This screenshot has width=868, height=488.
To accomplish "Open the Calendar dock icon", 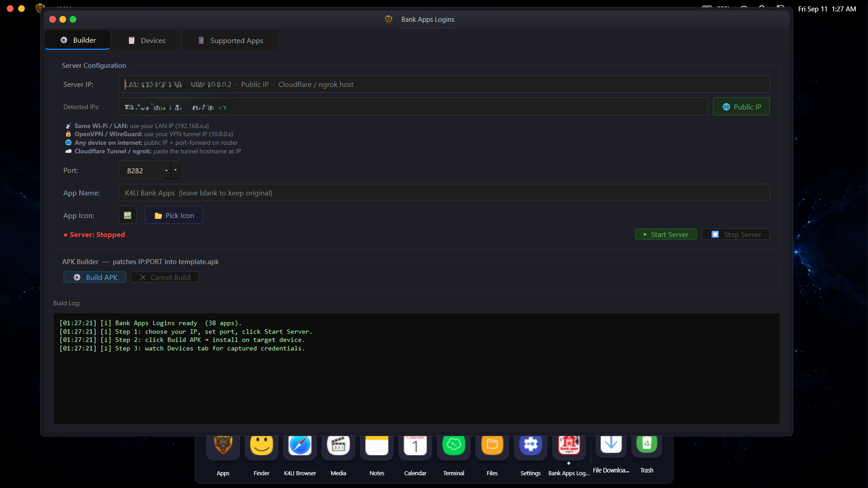I will (x=416, y=446).
